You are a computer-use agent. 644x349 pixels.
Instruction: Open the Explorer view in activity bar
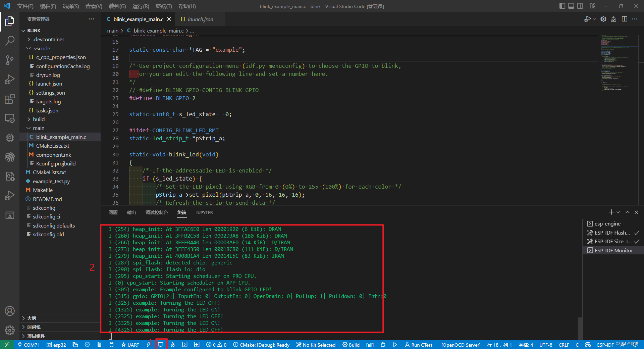10,21
